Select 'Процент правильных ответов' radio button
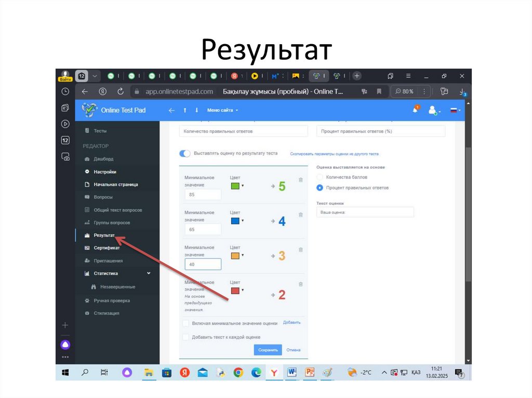 point(320,187)
